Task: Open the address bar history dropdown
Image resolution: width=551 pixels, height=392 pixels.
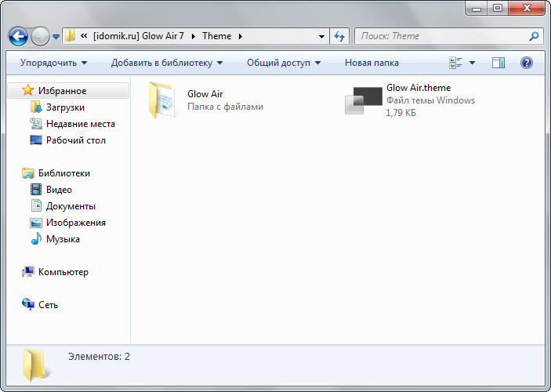Action: (x=321, y=36)
